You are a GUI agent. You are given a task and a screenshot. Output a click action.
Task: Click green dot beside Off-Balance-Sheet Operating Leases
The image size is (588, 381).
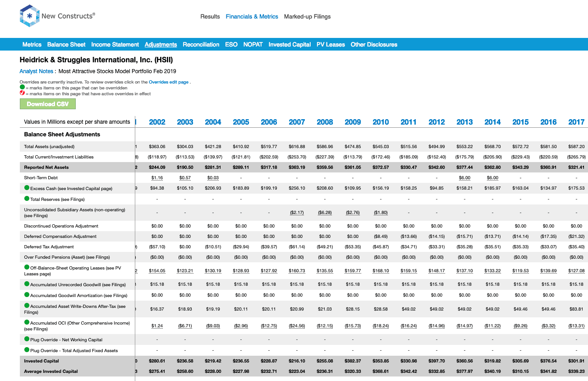[x=27, y=268]
